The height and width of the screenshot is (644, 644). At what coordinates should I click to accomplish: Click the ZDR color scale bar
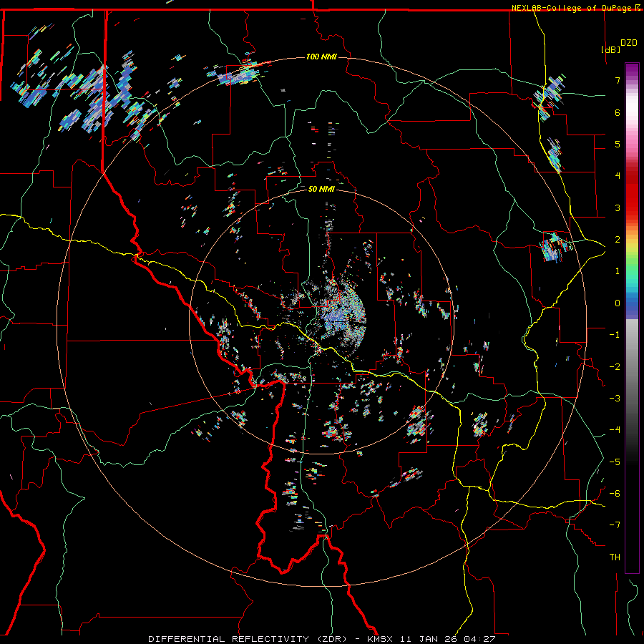tap(632, 318)
